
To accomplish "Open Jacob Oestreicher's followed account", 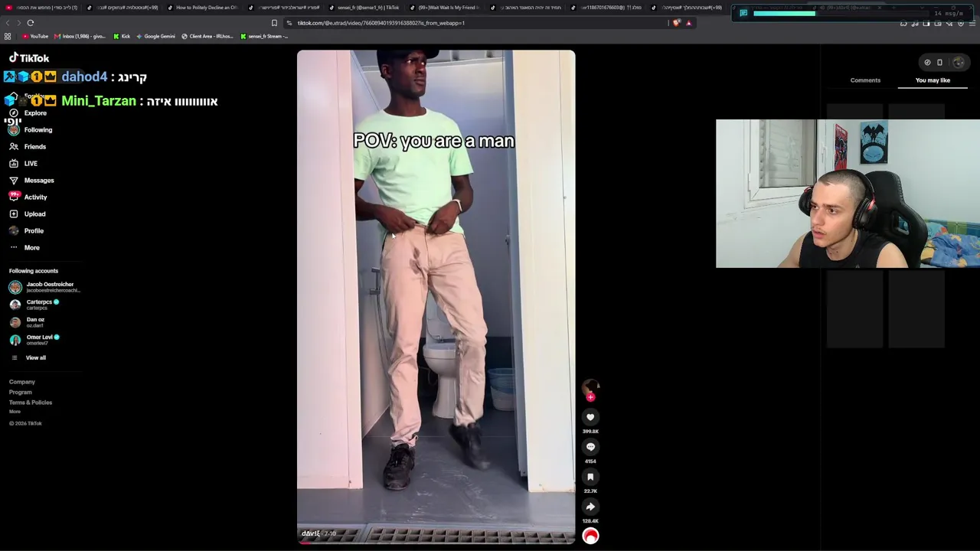I will click(x=44, y=287).
